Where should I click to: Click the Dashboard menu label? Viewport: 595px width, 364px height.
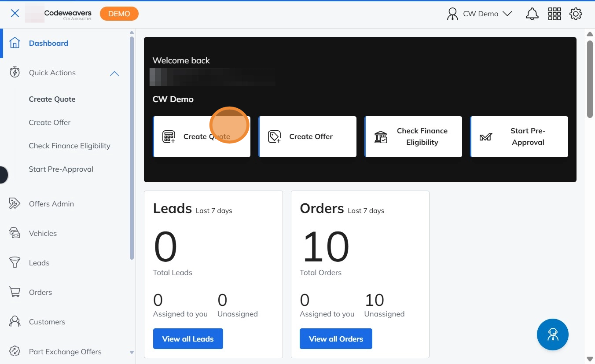48,43
